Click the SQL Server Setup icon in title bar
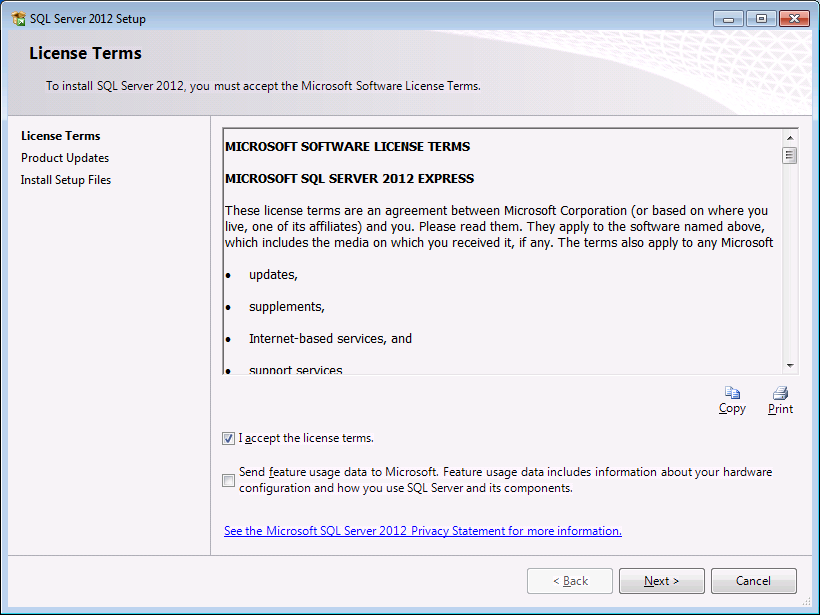This screenshot has width=820, height=615. 18,19
